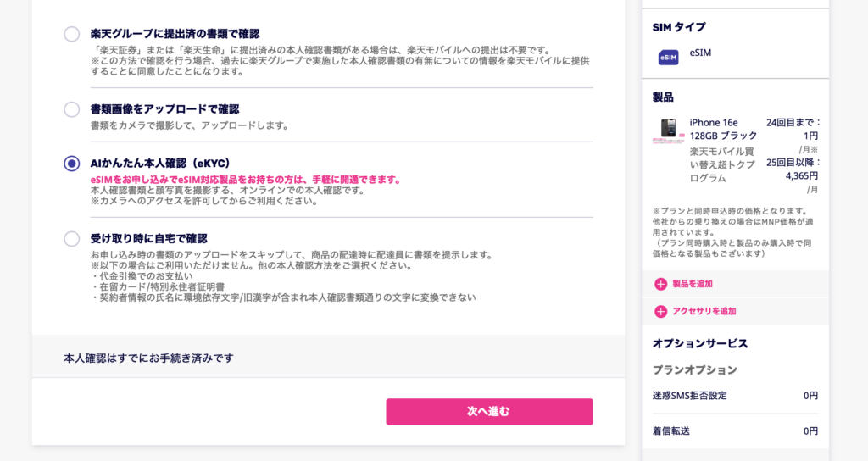The image size is (868, 461).
Task: Click 楽天モバイル買い替え超トクプログラム text
Action: click(x=723, y=164)
